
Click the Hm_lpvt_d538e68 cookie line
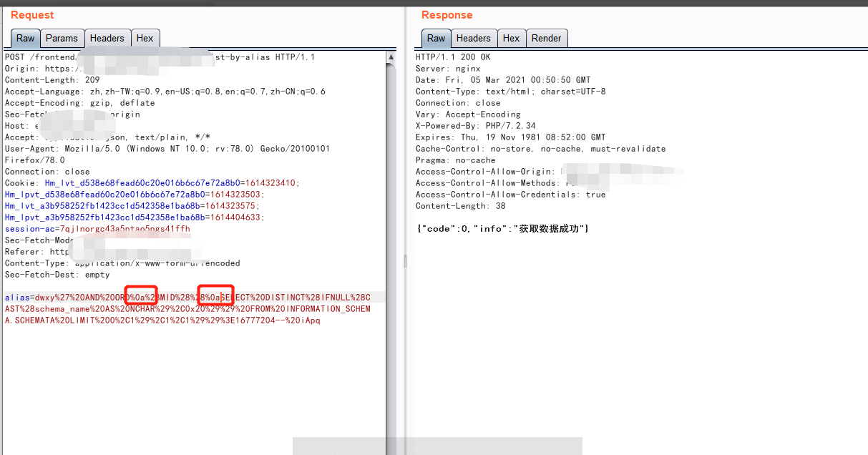(x=135, y=195)
